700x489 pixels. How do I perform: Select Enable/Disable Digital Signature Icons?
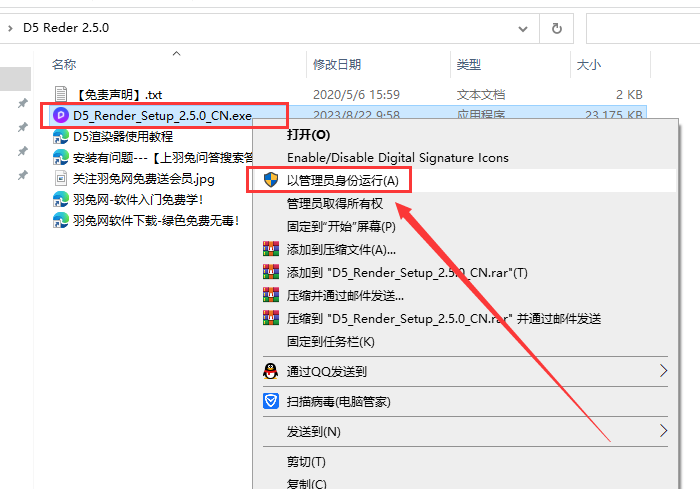pos(398,158)
